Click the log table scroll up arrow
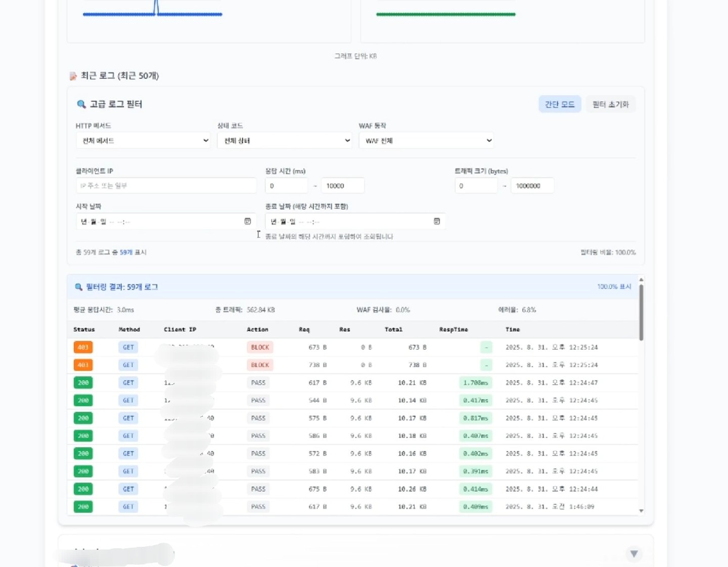Image resolution: width=728 pixels, height=567 pixels. click(x=641, y=280)
